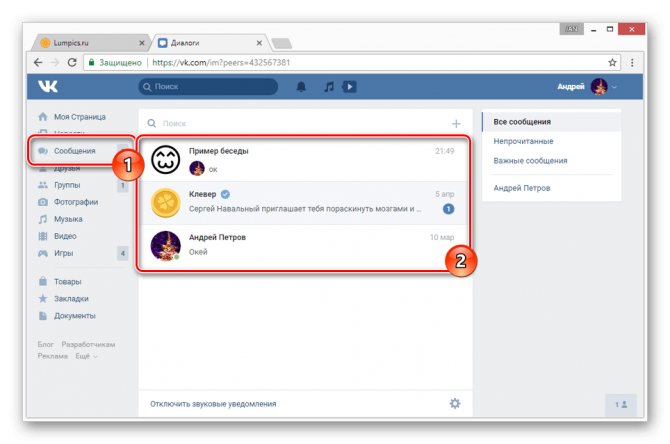
Task: Expand the profile menu arrow next to Андрей
Action: pos(614,87)
